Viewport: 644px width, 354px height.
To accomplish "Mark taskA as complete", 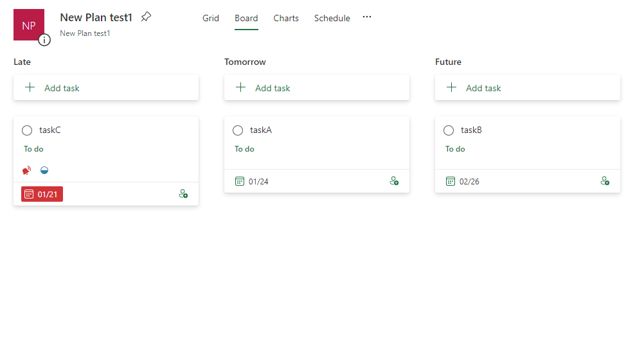I will click(238, 130).
